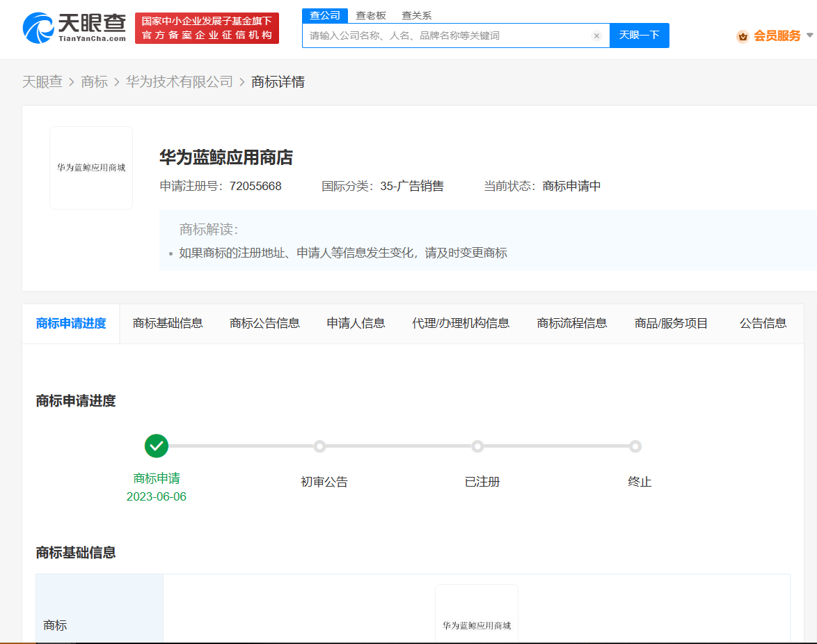This screenshot has width=817, height=644.
Task: Click the green checkmark for 商标申请 step
Action: pos(157,446)
